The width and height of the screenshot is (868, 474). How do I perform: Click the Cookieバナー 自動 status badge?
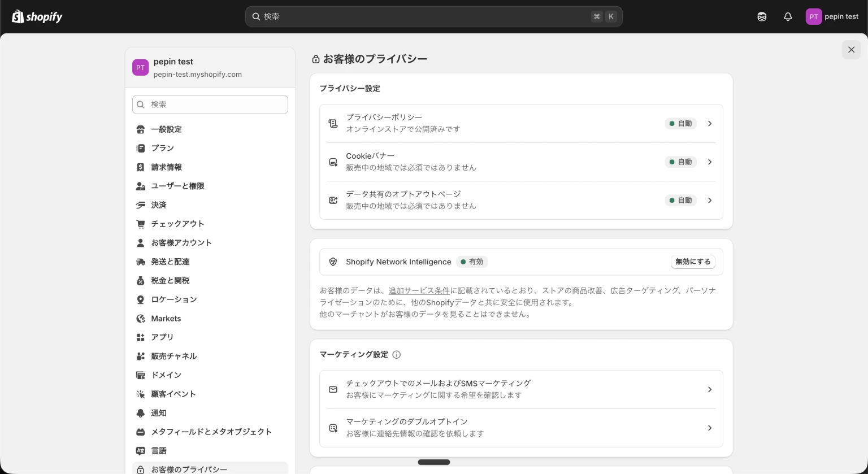tap(680, 162)
